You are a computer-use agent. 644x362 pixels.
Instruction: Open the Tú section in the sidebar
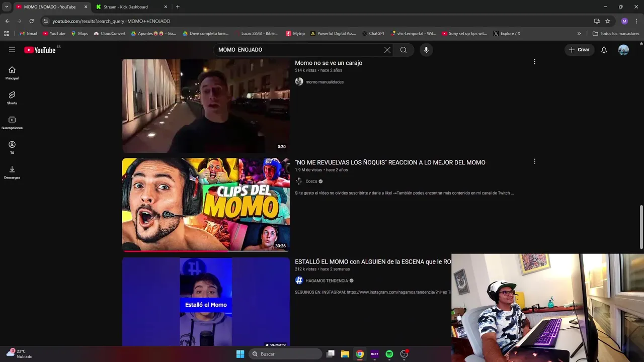pyautogui.click(x=12, y=148)
